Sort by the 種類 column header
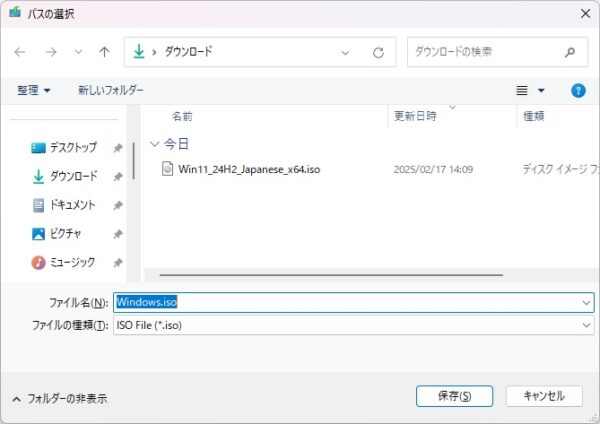The width and height of the screenshot is (600, 424). click(533, 116)
